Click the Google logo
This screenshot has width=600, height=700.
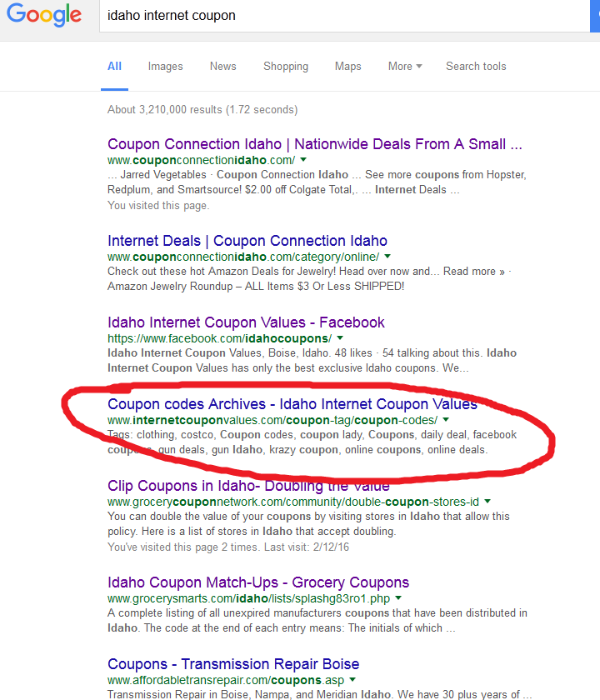tap(43, 15)
